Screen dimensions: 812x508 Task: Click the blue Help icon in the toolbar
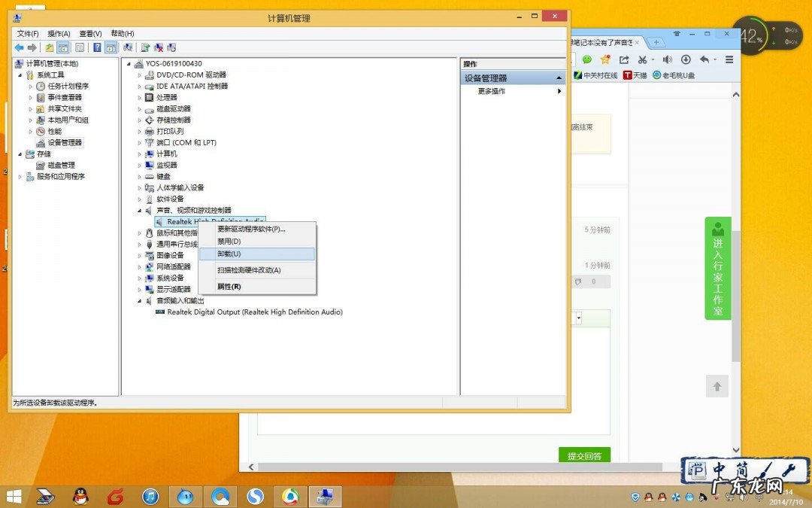tap(97, 47)
